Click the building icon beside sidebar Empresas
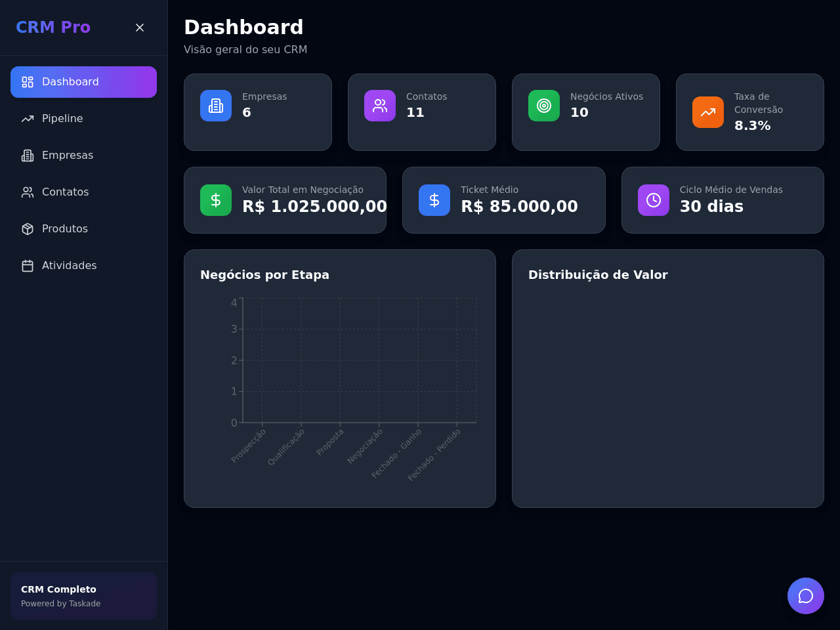Image resolution: width=840 pixels, height=630 pixels. [x=28, y=156]
